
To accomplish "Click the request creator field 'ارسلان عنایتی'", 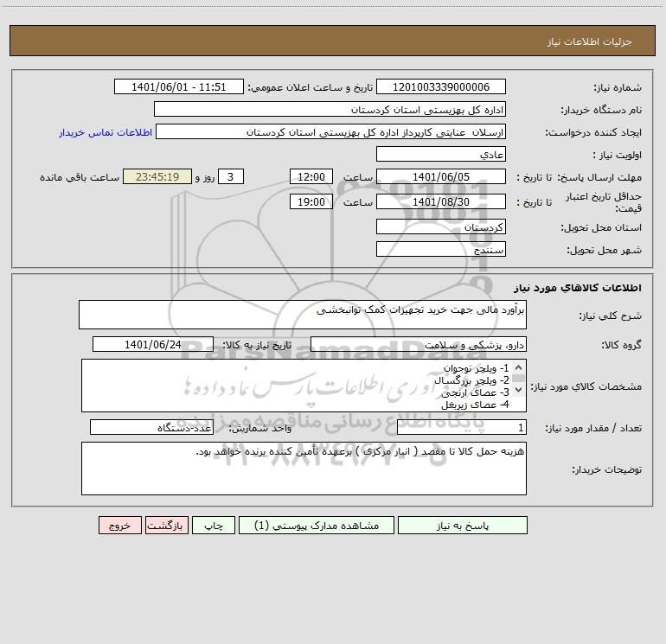I will coord(331,131).
